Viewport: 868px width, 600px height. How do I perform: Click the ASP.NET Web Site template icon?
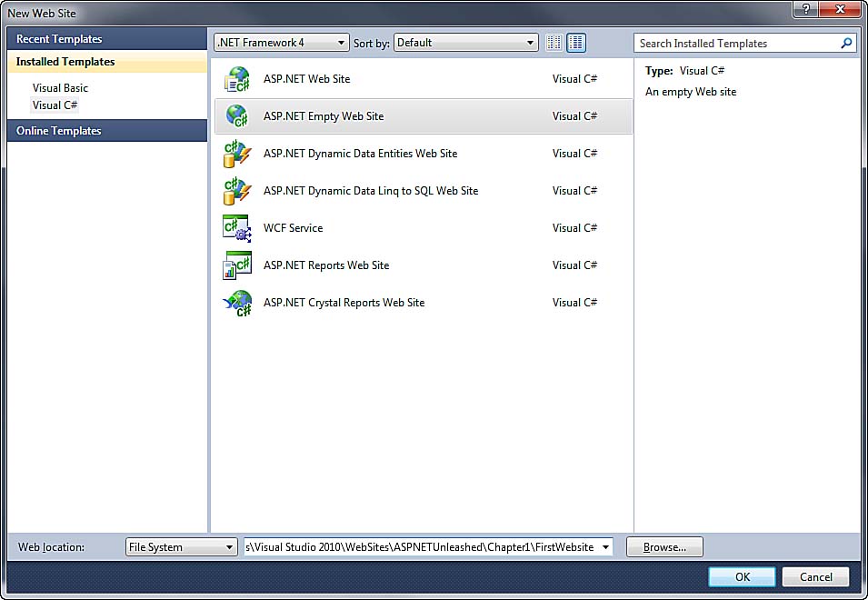237,79
